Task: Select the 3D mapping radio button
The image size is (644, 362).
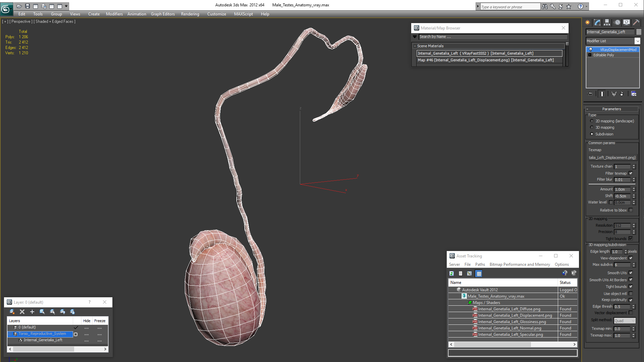Action: pos(592,127)
